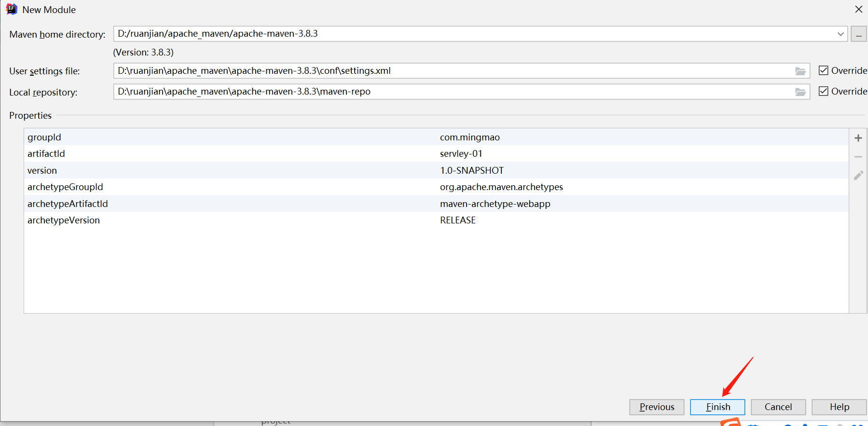The image size is (868, 426).
Task: Select the archetypeVersion property row
Action: tap(436, 220)
